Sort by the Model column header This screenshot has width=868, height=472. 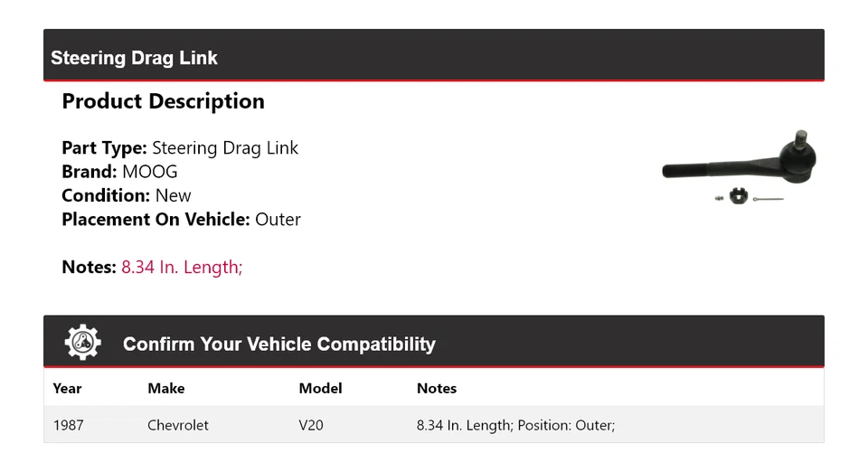point(320,388)
